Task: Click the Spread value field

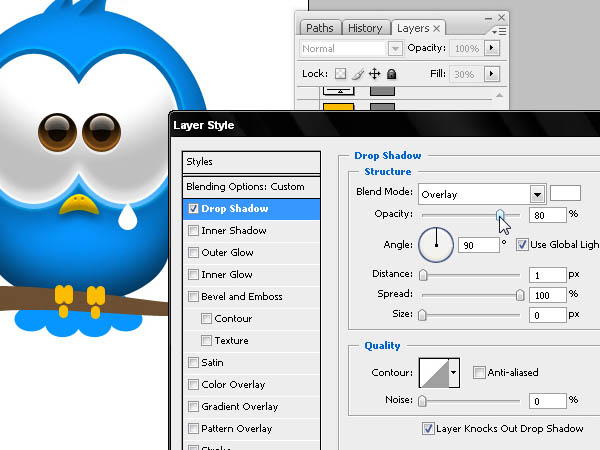Action: [548, 295]
